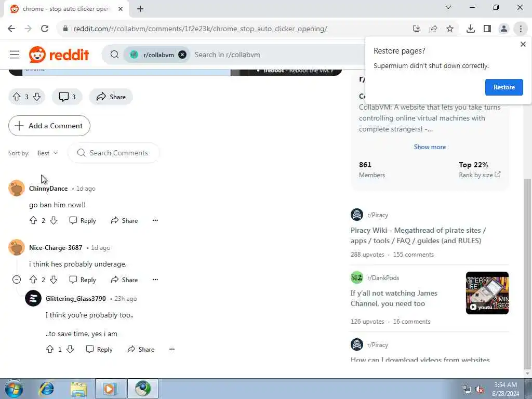Viewport: 532px width, 399px height.
Task: Click the muted volume tray icon
Action: point(480,390)
